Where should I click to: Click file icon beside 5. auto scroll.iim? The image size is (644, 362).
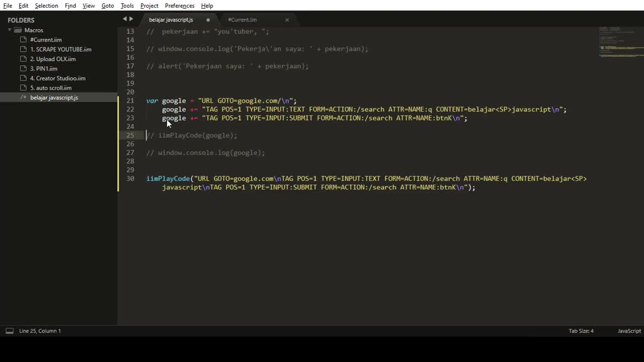click(x=23, y=87)
